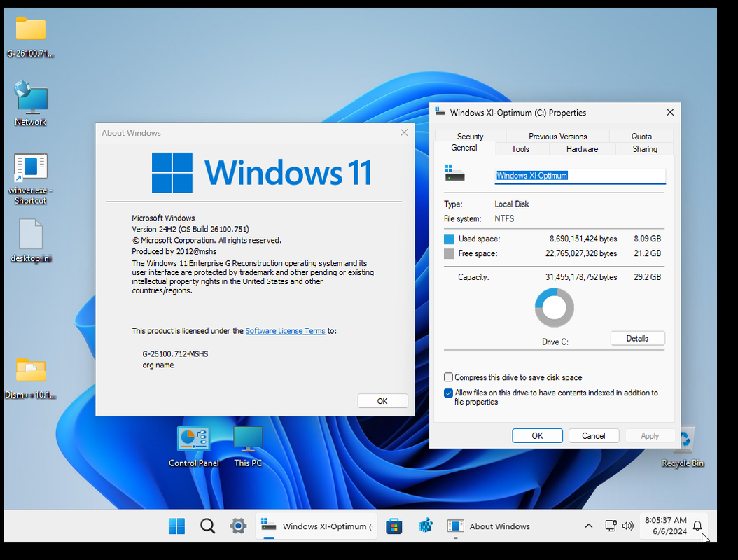Toggle Allow files to be indexed checkbox

click(x=449, y=393)
